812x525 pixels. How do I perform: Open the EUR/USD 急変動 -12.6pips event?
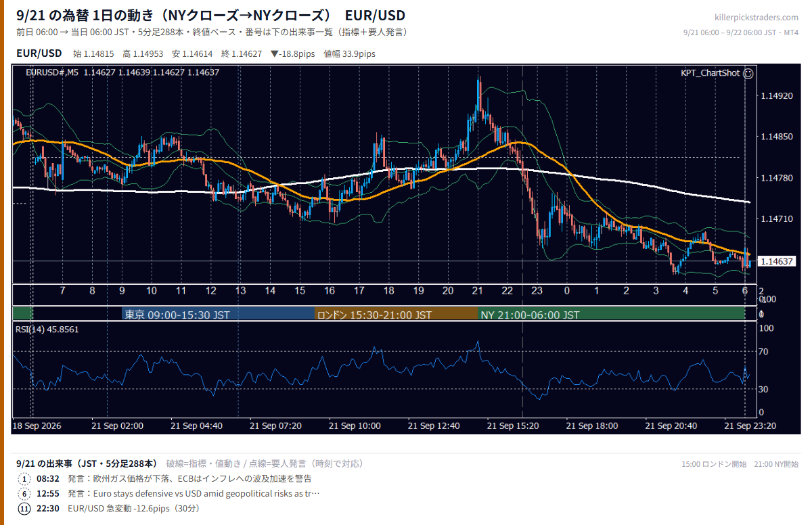pos(133,509)
